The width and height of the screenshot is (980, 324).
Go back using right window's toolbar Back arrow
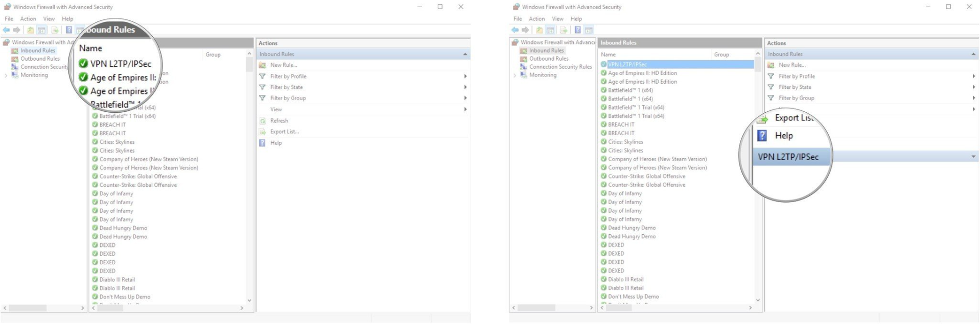(x=515, y=30)
